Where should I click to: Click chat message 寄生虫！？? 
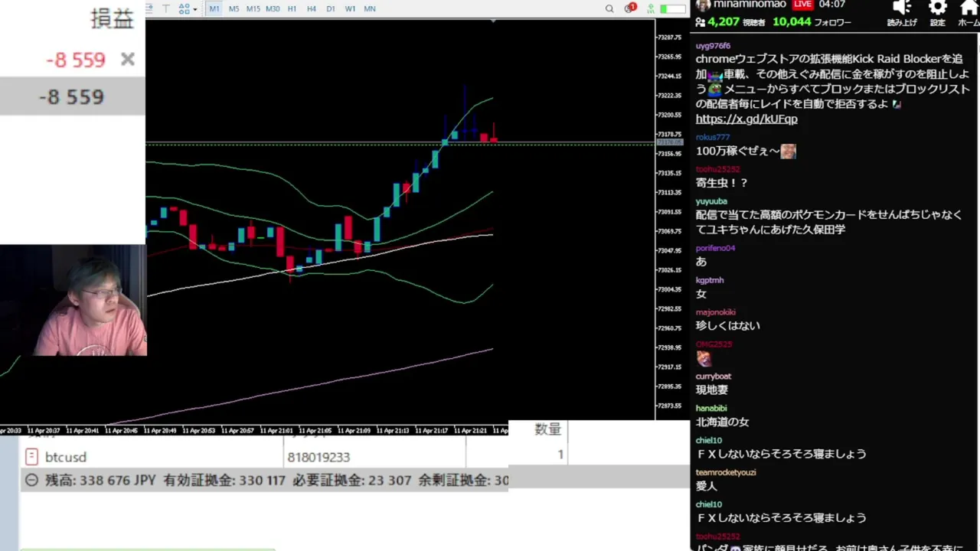click(x=721, y=183)
